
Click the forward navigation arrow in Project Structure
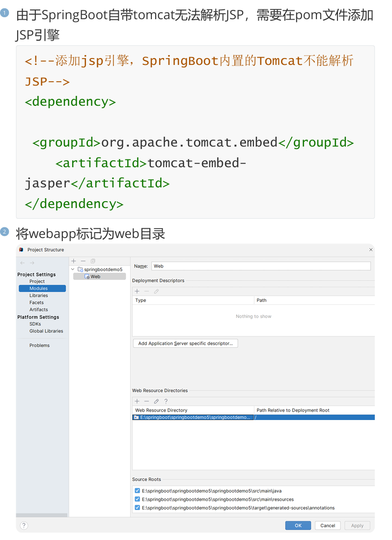32,263
